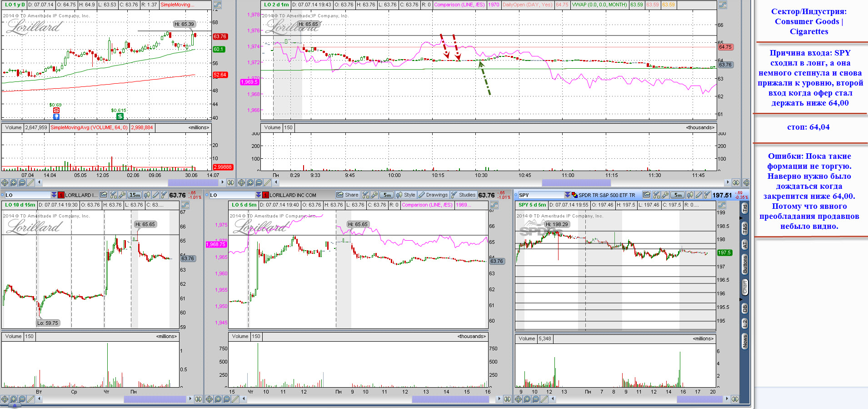Click zoom out magnifier under LO 2d 1m chart
The image size is (868, 409).
[x=259, y=182]
